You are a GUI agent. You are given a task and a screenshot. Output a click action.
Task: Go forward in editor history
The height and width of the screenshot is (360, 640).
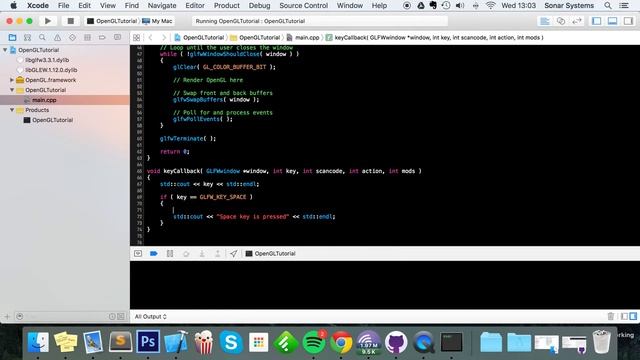tap(164, 38)
